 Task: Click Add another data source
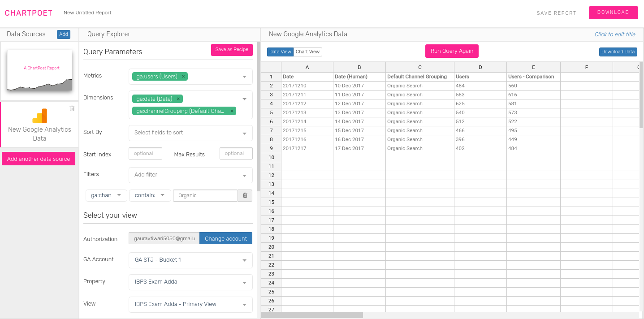tap(39, 159)
